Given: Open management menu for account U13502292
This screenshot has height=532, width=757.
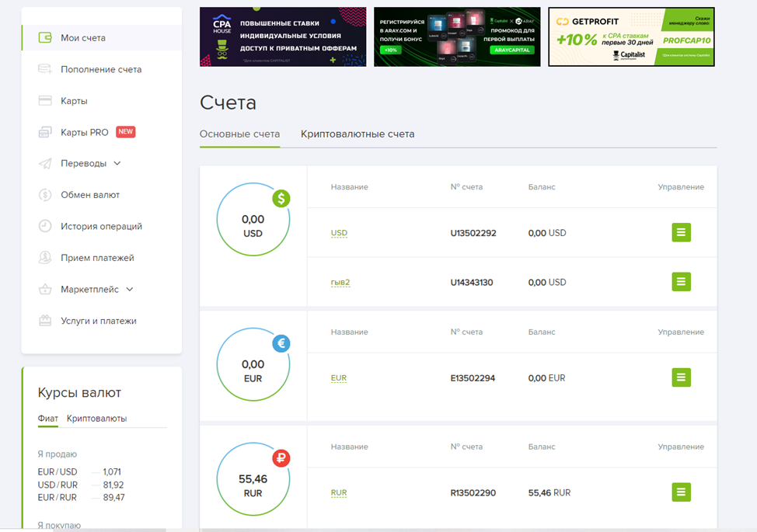Looking at the screenshot, I should pos(681,232).
